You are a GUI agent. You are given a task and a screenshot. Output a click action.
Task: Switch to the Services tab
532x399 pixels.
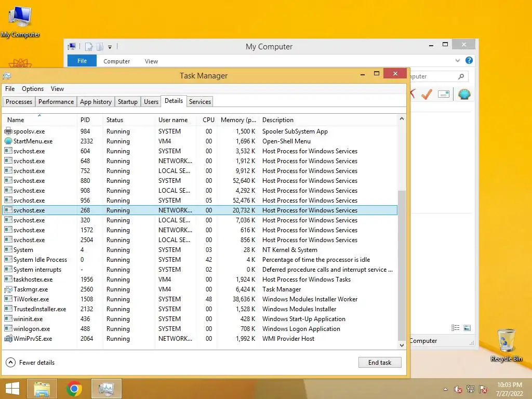point(200,102)
